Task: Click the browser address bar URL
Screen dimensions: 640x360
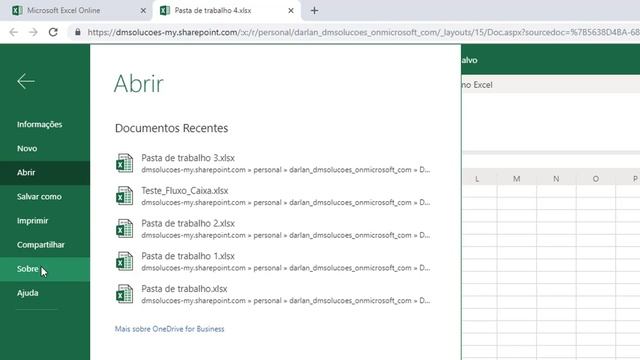Action: [363, 32]
